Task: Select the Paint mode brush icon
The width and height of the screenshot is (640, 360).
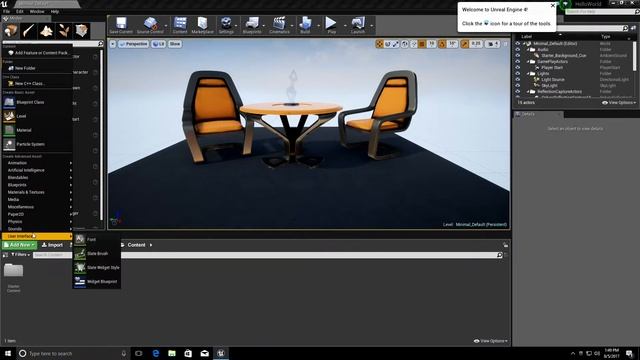Action: coord(29,31)
